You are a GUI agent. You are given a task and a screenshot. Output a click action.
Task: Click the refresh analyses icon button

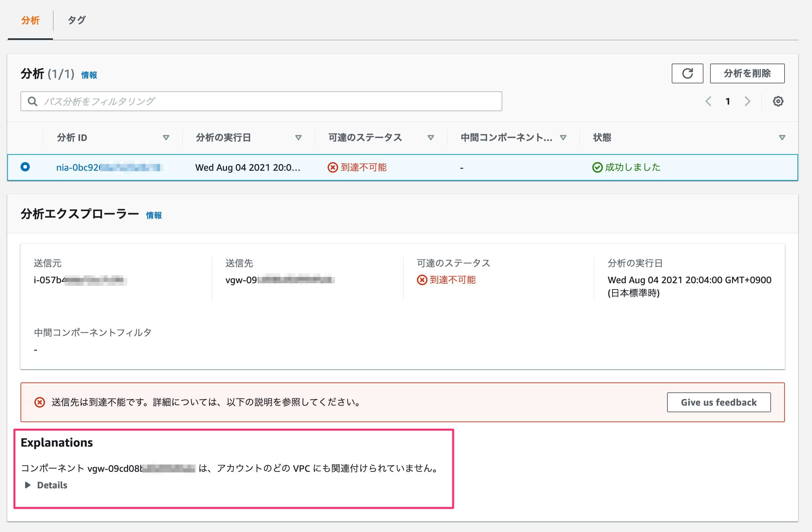click(687, 73)
